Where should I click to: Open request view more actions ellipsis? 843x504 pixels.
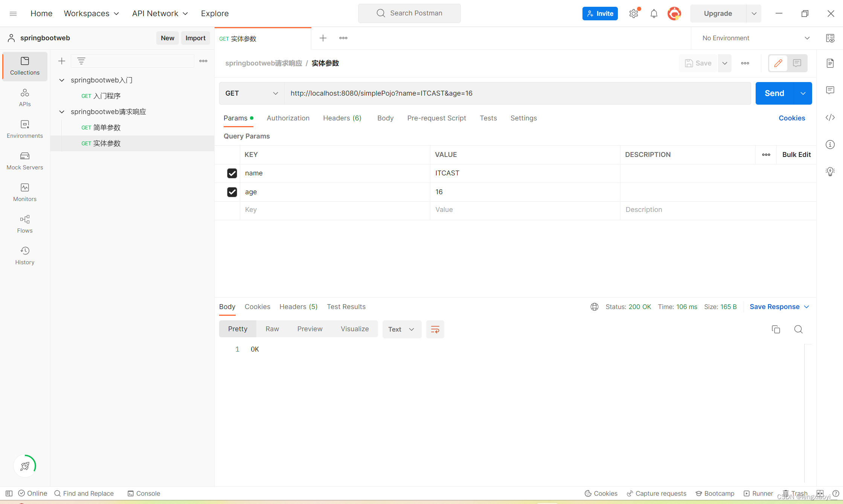pyautogui.click(x=745, y=63)
